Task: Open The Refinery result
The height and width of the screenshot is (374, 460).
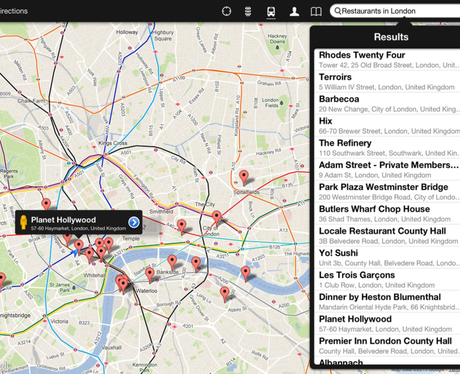Action: coord(387,147)
